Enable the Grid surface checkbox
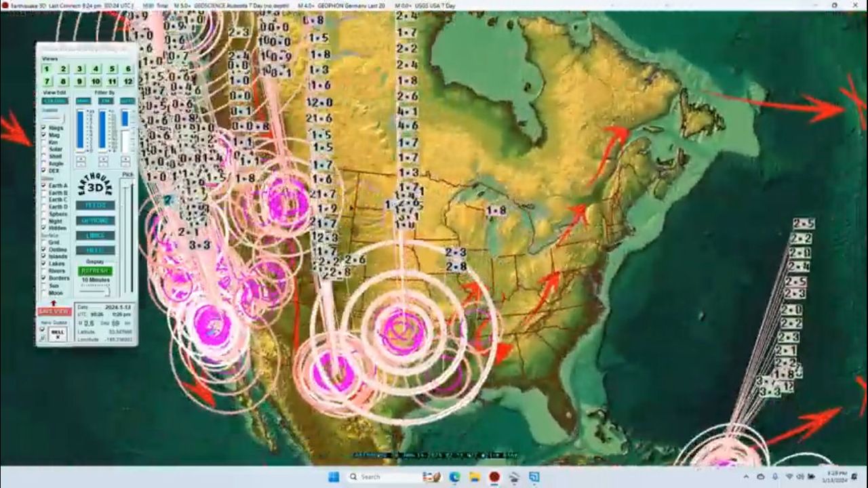The image size is (868, 488). 44,242
